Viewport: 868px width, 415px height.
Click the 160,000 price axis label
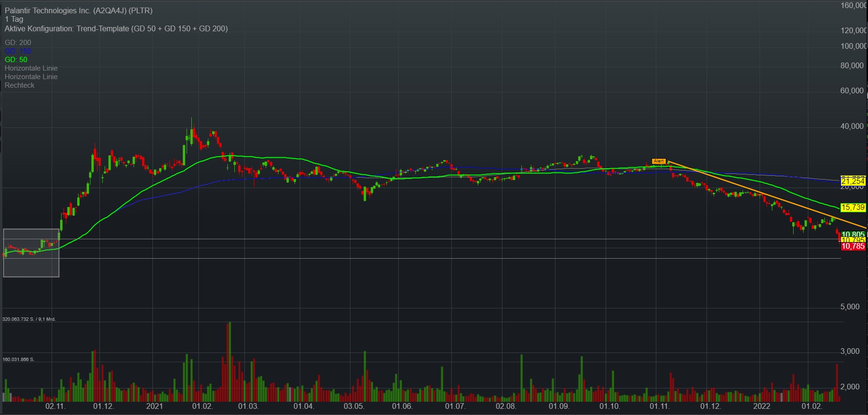tap(854, 5)
